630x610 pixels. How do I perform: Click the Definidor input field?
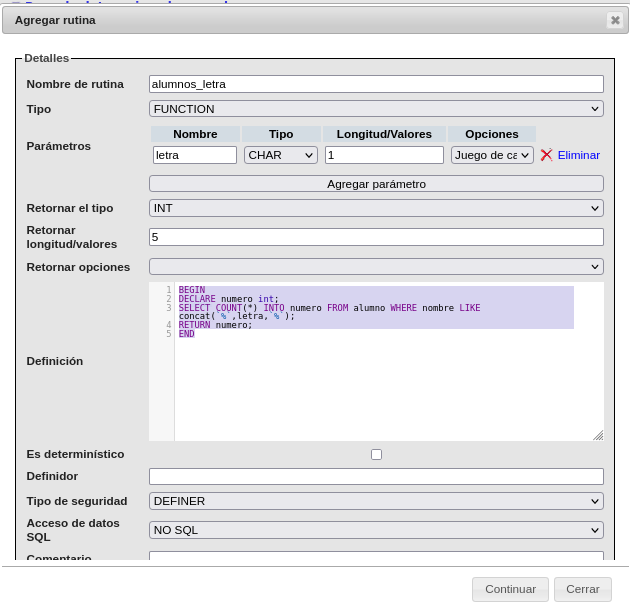[x=376, y=477]
